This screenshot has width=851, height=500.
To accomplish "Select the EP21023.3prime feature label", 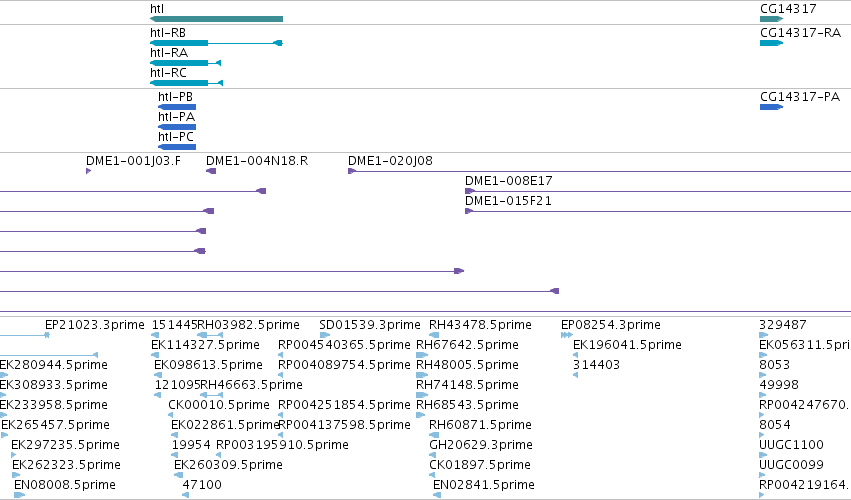I will pyautogui.click(x=95, y=325).
